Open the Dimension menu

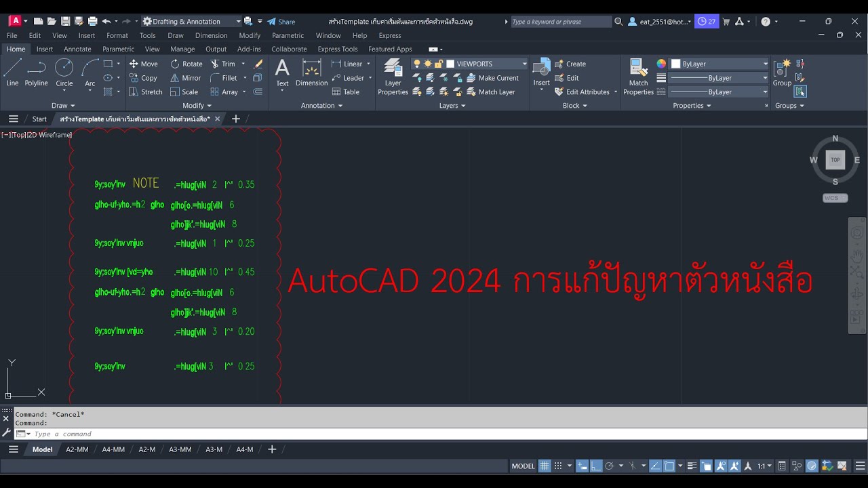tap(212, 35)
